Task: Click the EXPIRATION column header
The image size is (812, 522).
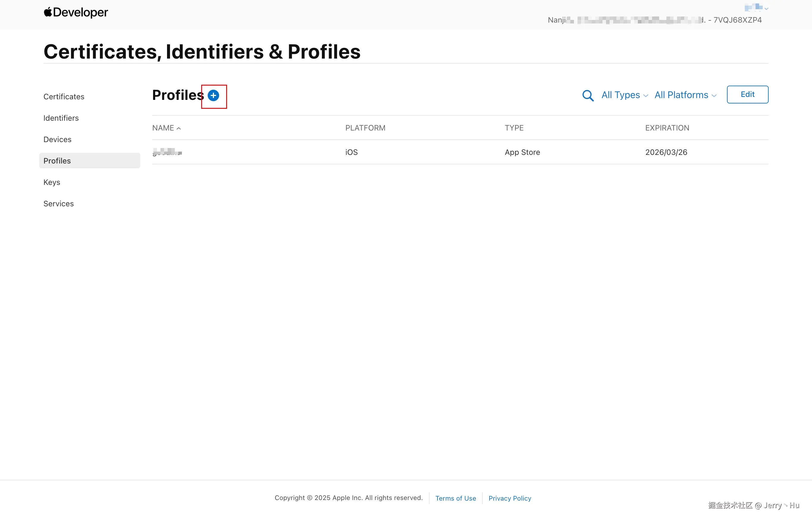Action: 667,128
